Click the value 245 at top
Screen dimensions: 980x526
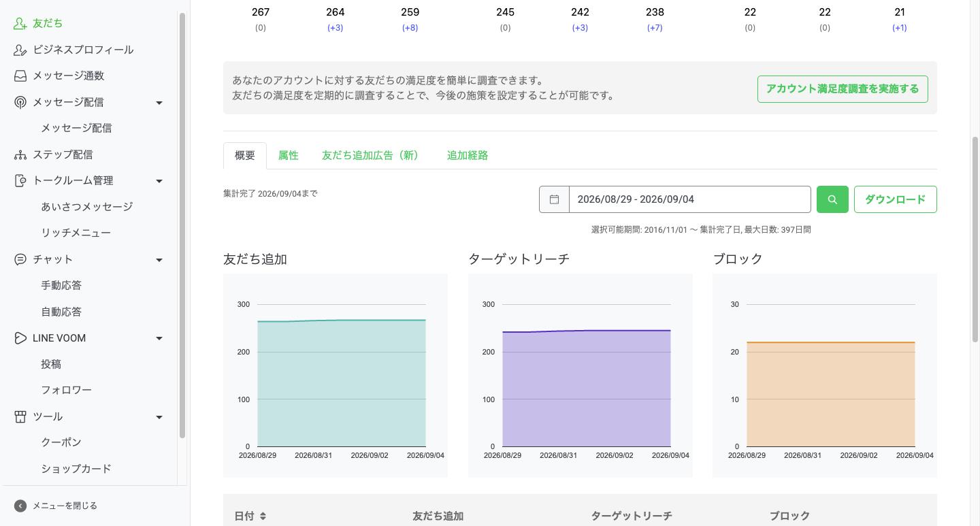coord(505,12)
